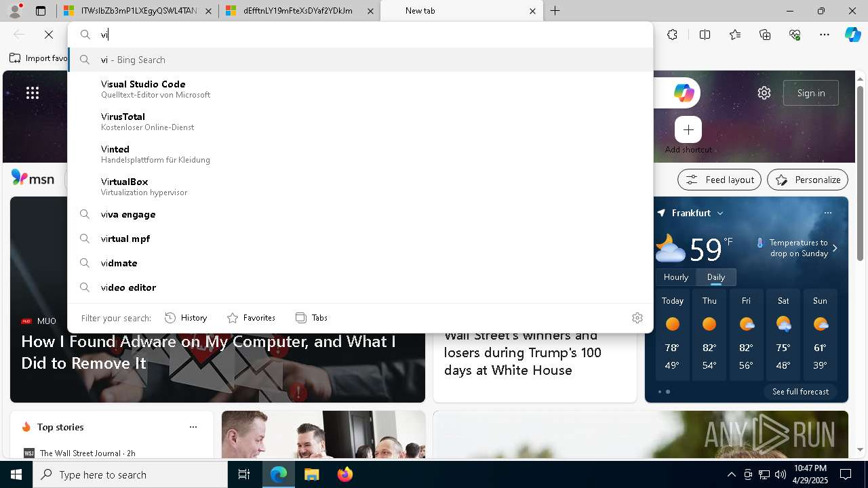Open next weather alert chevron
Image resolution: width=868 pixels, height=488 pixels.
835,248
